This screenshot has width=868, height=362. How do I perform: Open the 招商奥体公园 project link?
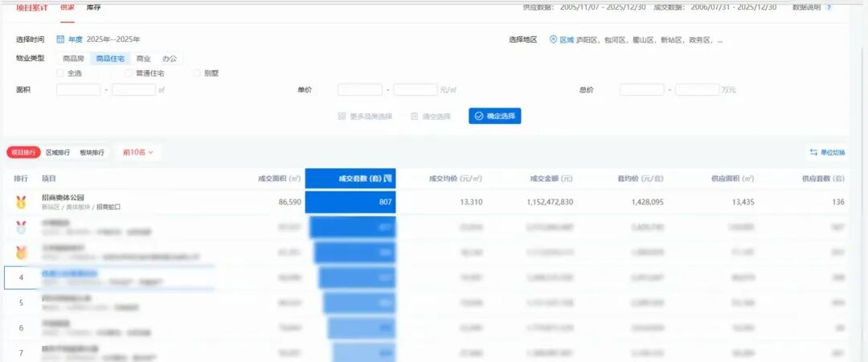63,197
